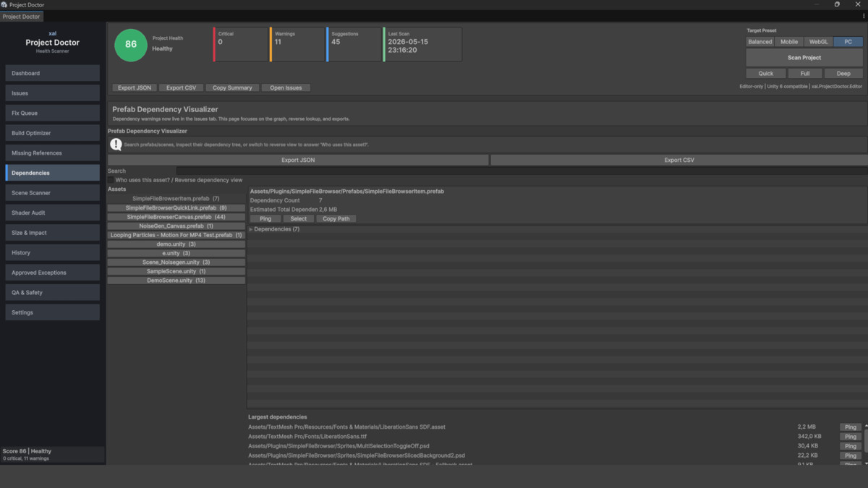Click the exclamation info icon beside the search hint
868x488 pixels.
(115, 145)
